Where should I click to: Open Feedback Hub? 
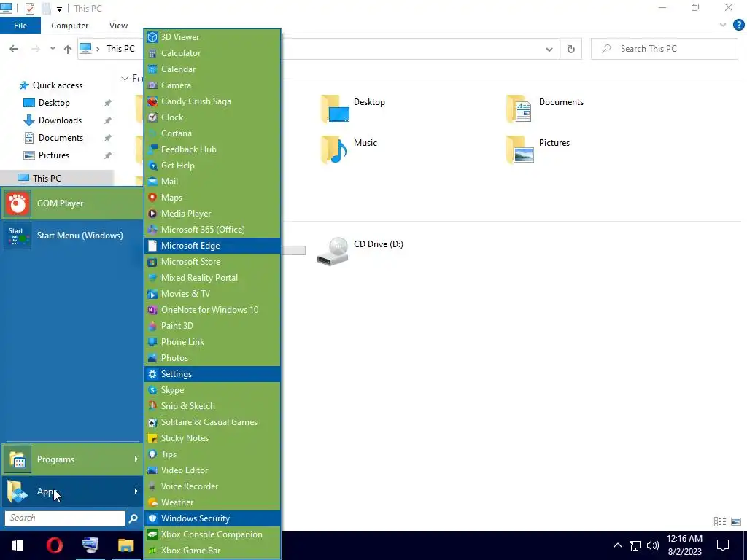click(x=212, y=149)
